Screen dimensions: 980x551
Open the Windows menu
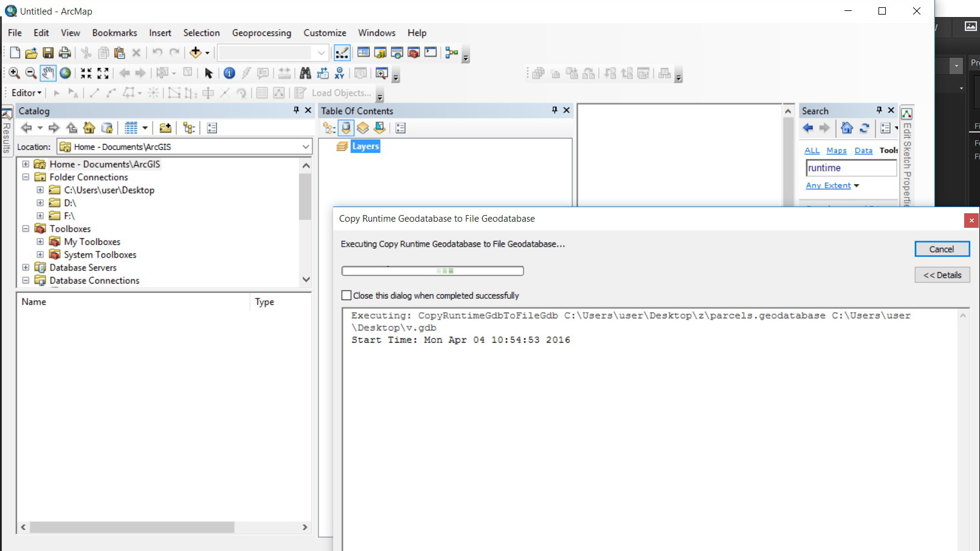coord(376,33)
